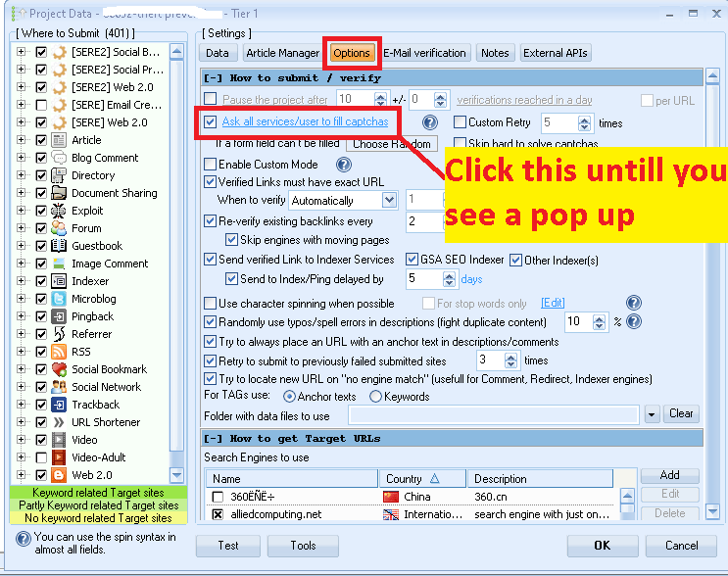This screenshot has height=576, width=728.
Task: Click the Web 2.0 Blogger icon
Action: click(x=59, y=475)
